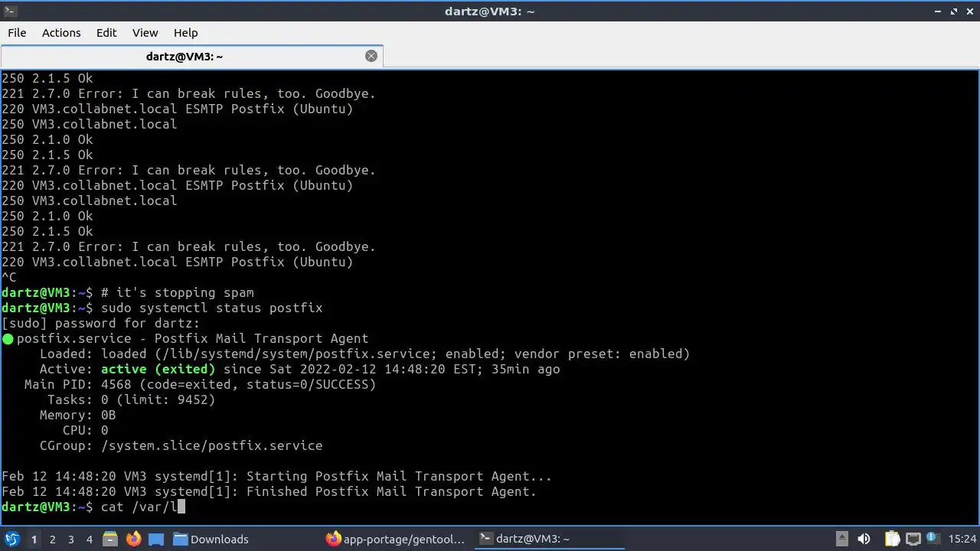Switch to the Downloads window in taskbar
This screenshot has width=980, height=551.
click(211, 540)
